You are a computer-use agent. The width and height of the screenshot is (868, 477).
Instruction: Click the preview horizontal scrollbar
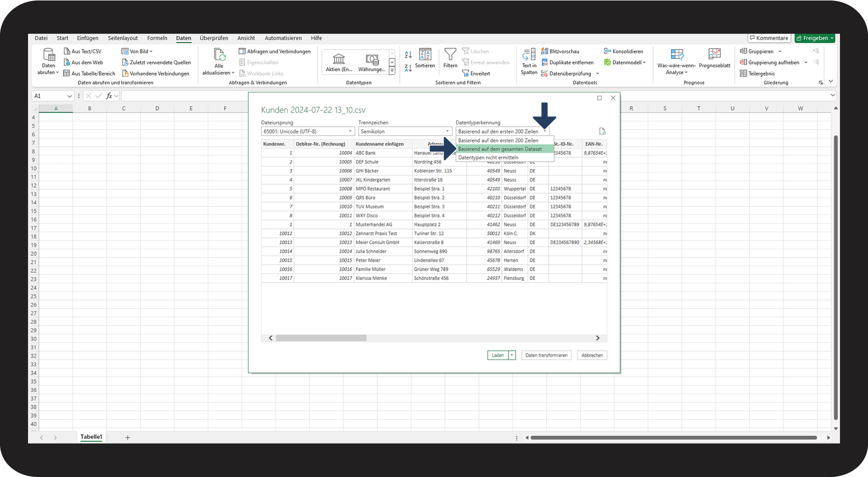click(321, 338)
